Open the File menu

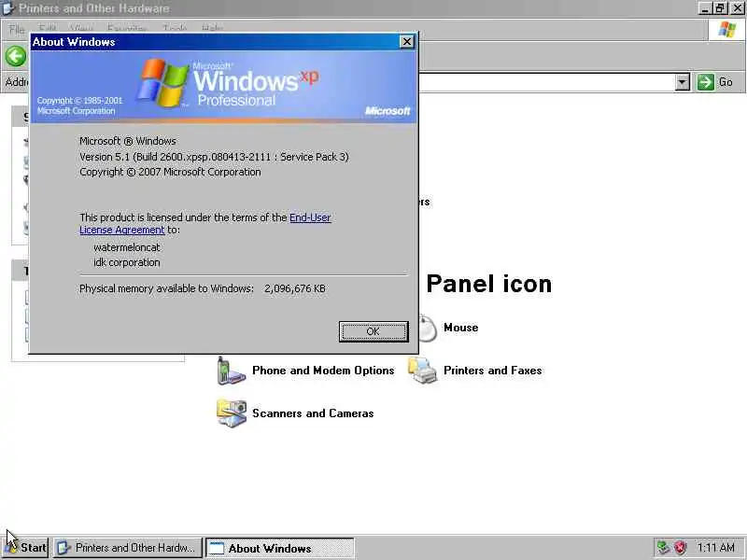coord(17,29)
